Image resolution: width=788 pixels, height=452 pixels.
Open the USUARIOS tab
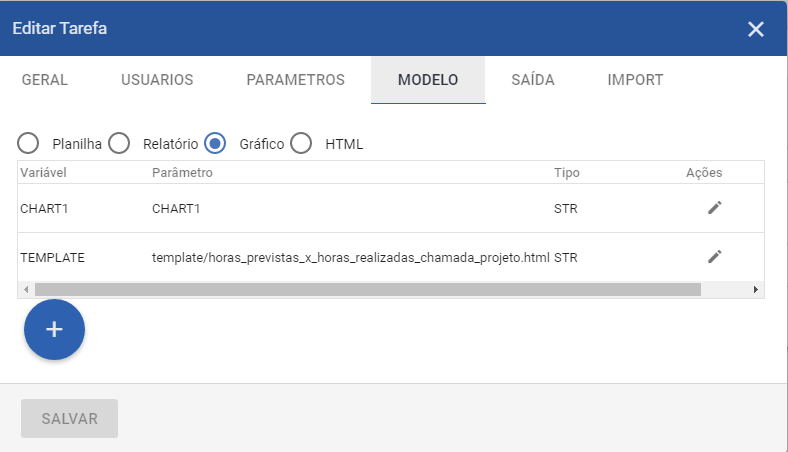[157, 80]
